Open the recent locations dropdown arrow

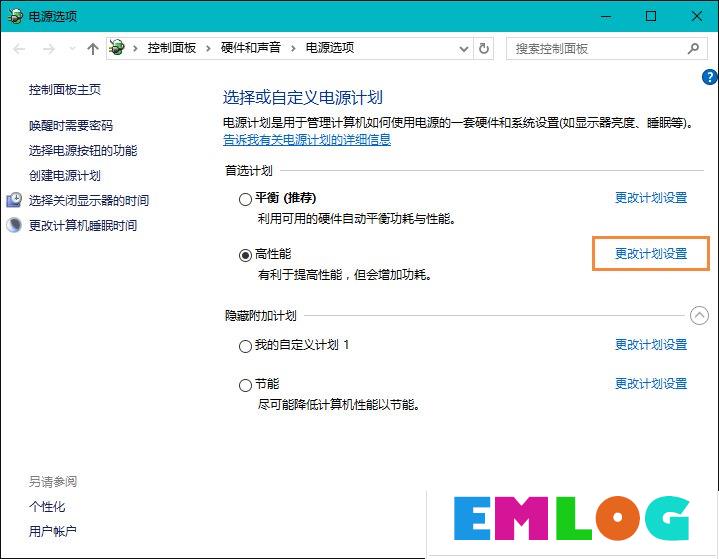(x=72, y=49)
